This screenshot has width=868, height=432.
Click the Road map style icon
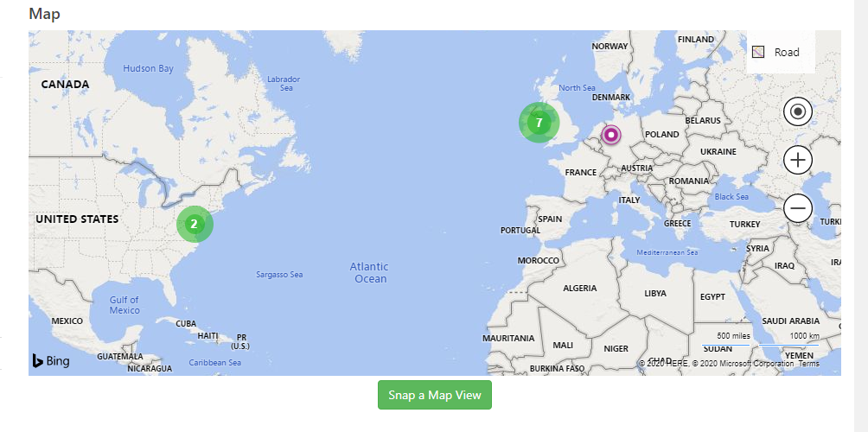(x=758, y=53)
